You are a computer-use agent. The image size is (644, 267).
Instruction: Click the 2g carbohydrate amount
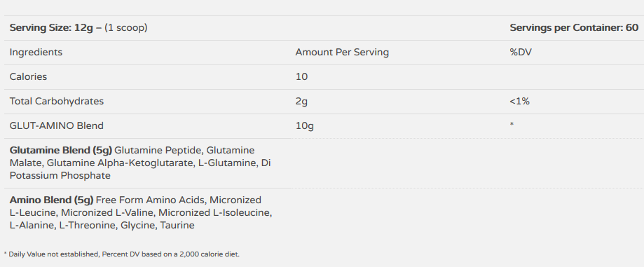[x=301, y=102]
